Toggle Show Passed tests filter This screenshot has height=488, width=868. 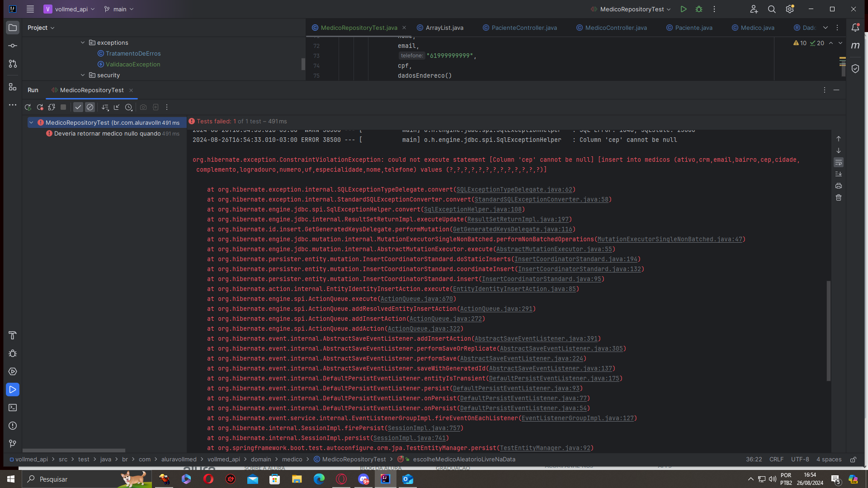(78, 108)
